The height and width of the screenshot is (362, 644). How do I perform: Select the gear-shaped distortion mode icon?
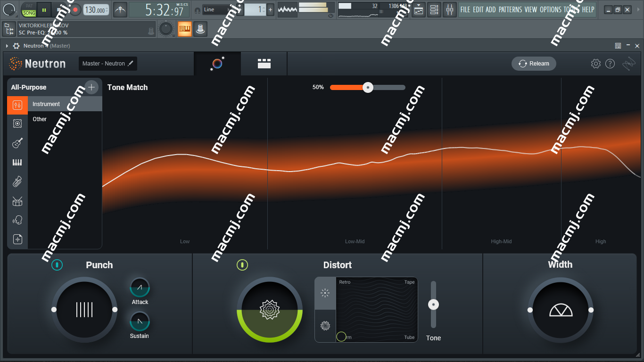(325, 326)
